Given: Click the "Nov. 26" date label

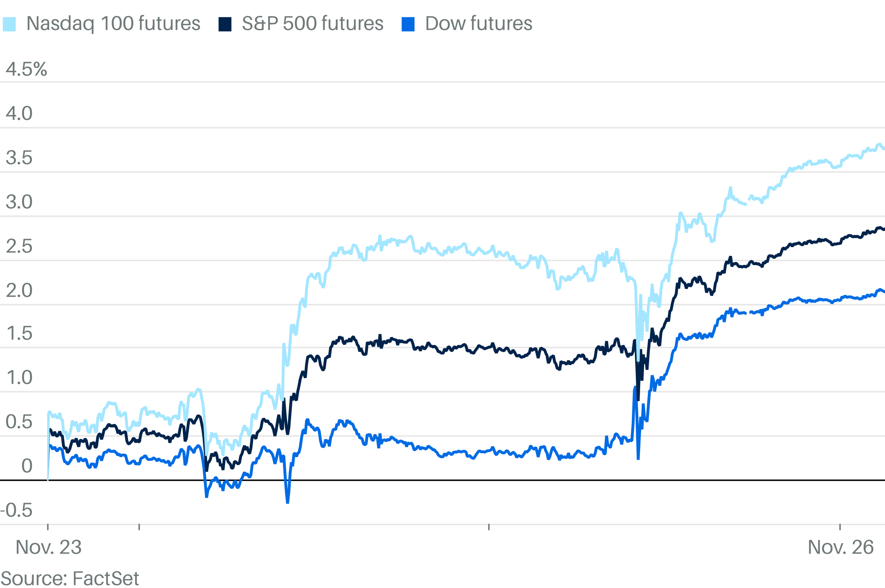Looking at the screenshot, I should [840, 547].
